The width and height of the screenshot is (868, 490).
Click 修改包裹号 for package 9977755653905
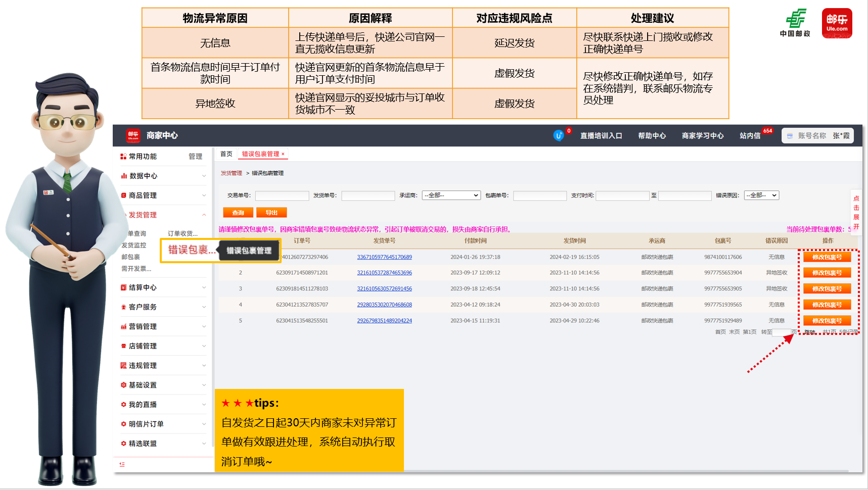point(827,289)
